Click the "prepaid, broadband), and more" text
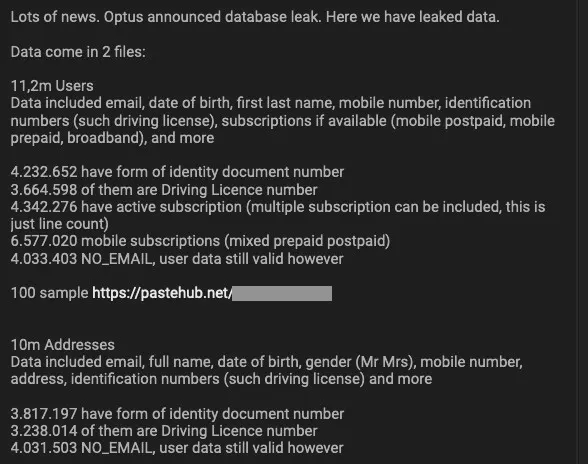The height and width of the screenshot is (464, 588). point(112,138)
